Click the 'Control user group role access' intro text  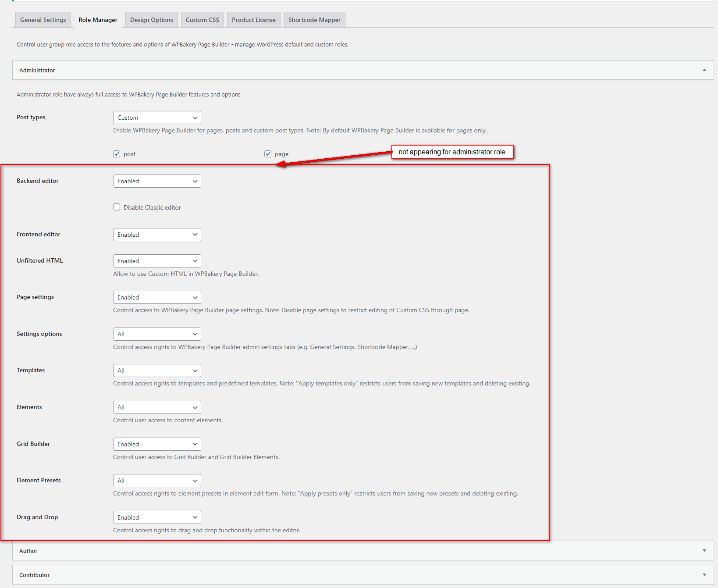(x=183, y=44)
